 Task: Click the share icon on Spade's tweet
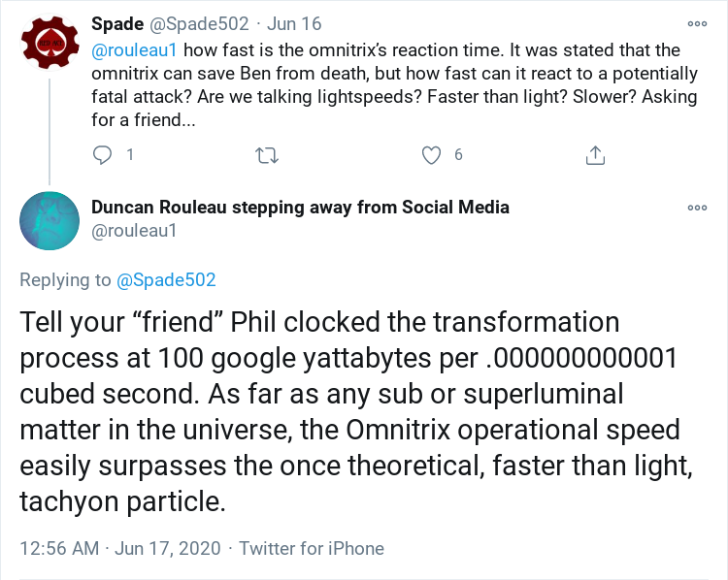point(596,154)
